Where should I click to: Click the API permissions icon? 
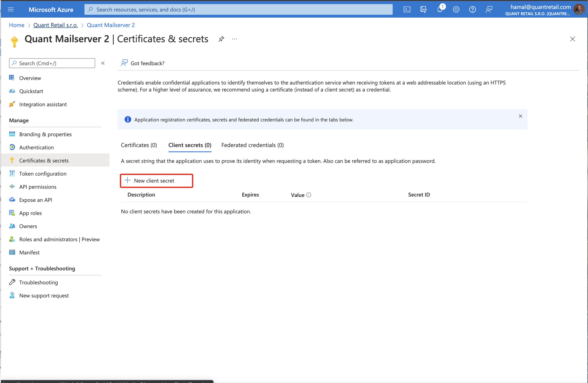click(12, 186)
